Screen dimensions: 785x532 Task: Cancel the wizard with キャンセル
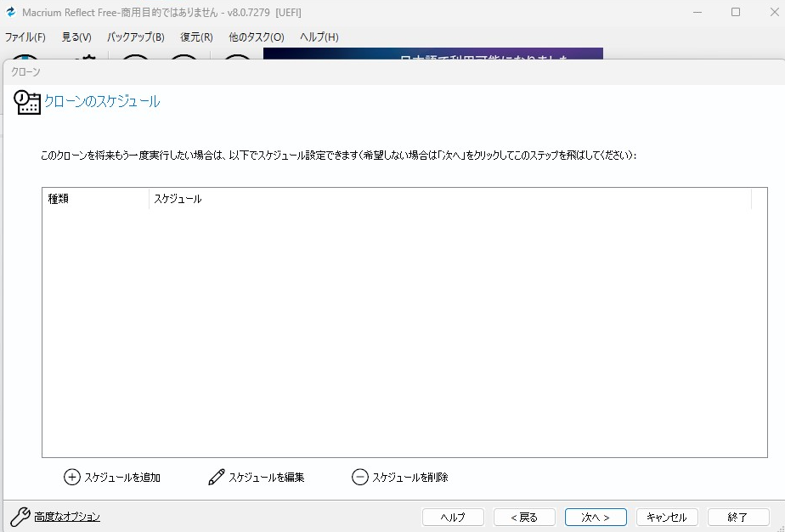pos(667,517)
